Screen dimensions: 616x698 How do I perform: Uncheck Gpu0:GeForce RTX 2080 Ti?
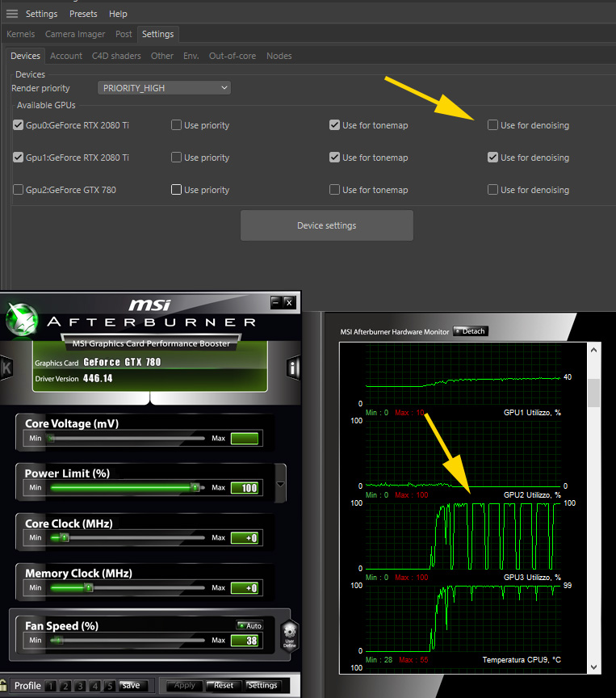(x=18, y=125)
